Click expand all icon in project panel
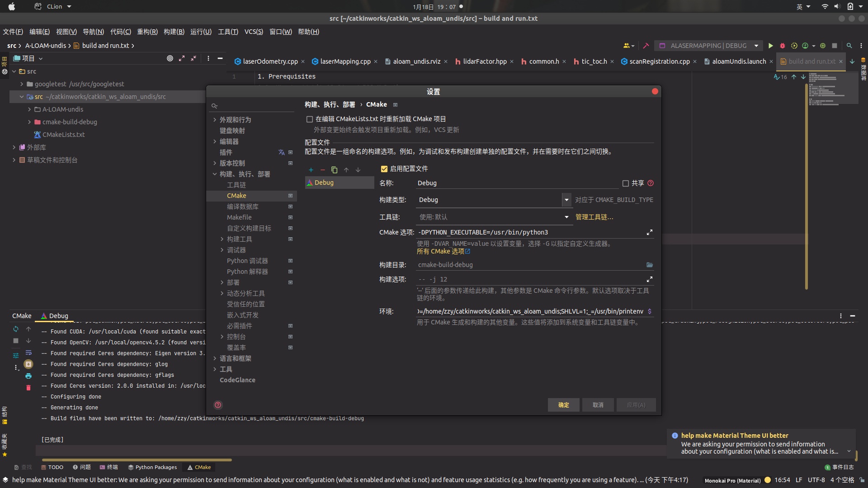This screenshot has height=488, width=868. pyautogui.click(x=182, y=58)
